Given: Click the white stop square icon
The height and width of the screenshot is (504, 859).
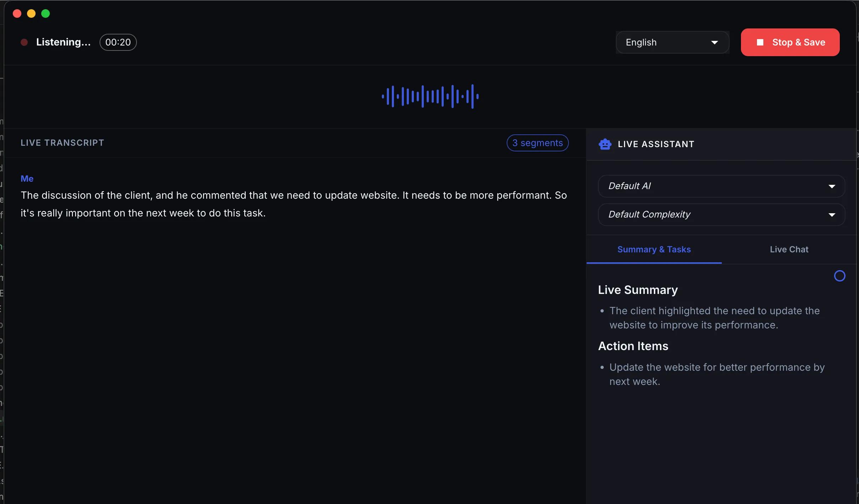Looking at the screenshot, I should click(760, 42).
